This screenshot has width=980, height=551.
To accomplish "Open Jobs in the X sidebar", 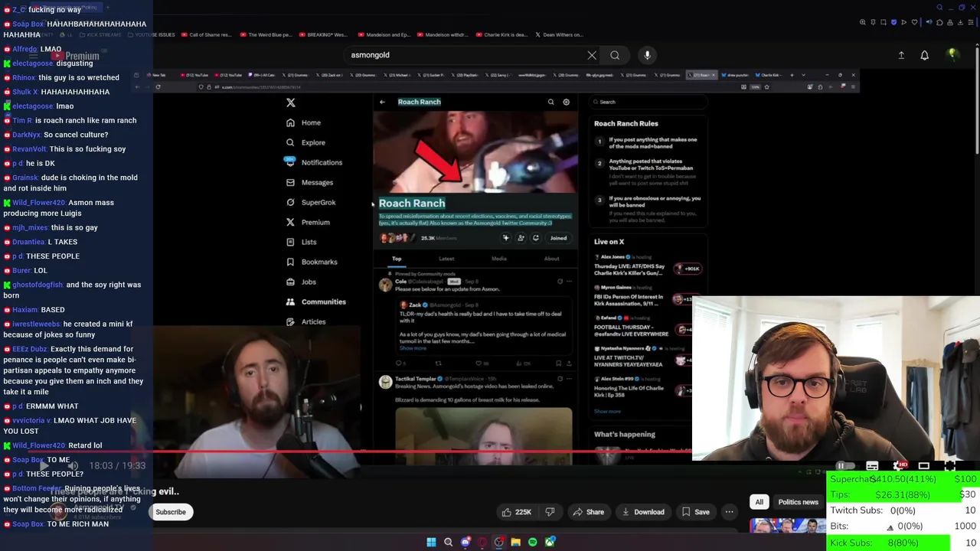I will coord(301,282).
